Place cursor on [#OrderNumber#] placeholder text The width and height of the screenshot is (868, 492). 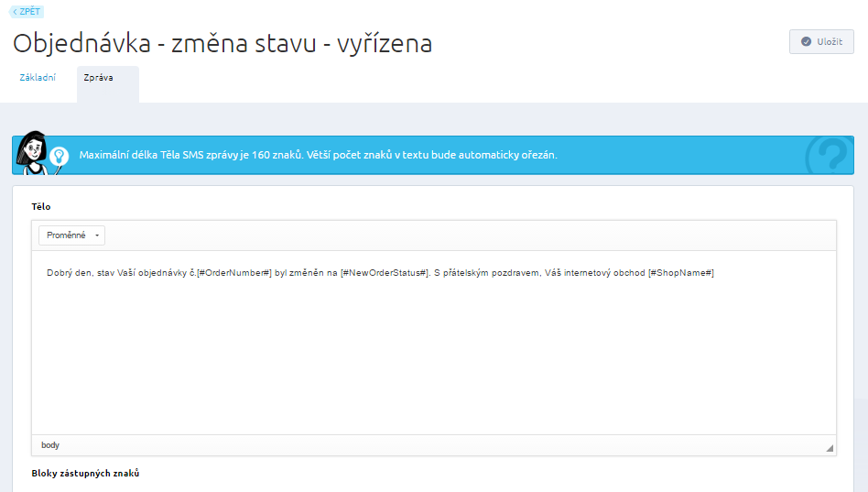[x=234, y=273]
